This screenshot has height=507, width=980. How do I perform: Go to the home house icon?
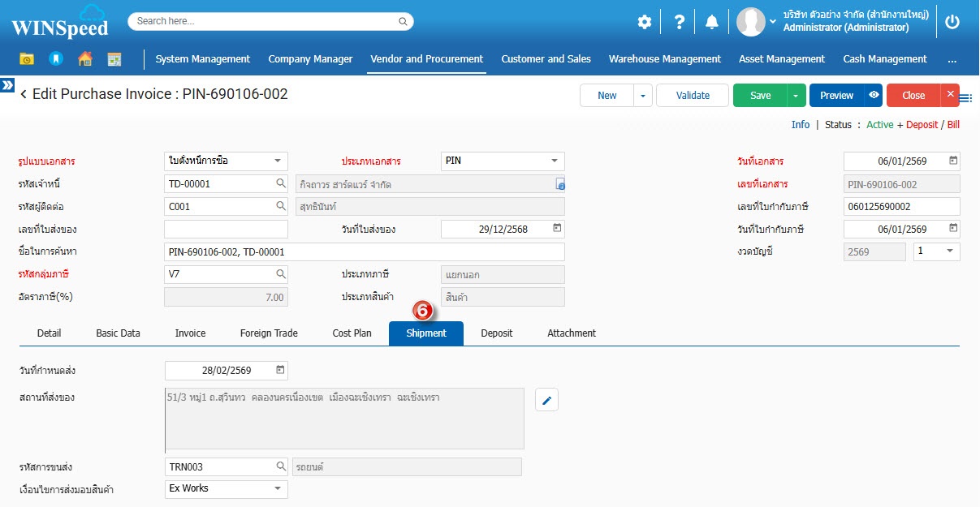click(x=85, y=59)
